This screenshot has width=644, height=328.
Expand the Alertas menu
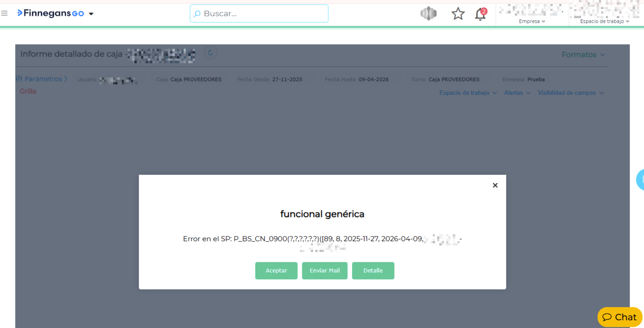[x=517, y=93]
